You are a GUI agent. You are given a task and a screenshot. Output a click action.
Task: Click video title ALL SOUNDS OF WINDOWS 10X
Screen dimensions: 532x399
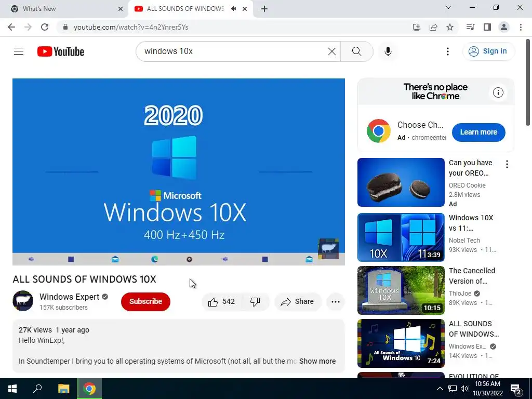84,279
